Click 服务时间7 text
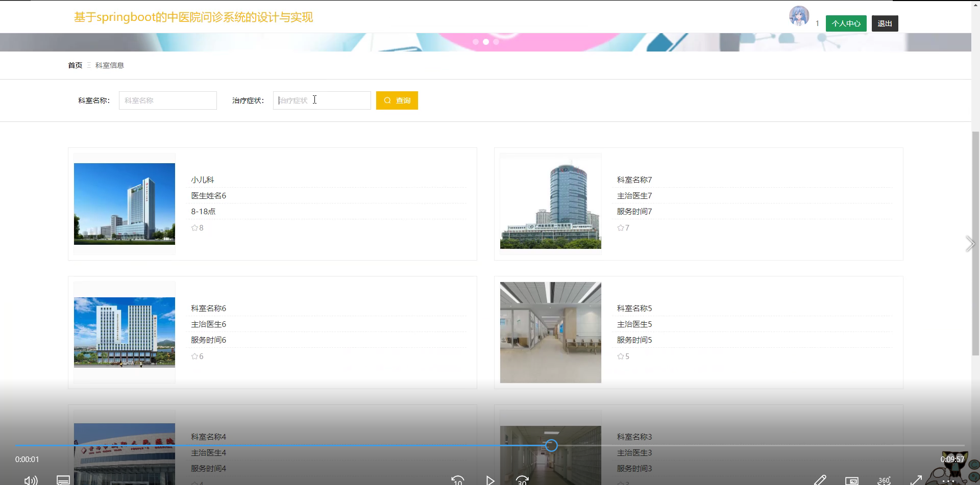 [634, 212]
